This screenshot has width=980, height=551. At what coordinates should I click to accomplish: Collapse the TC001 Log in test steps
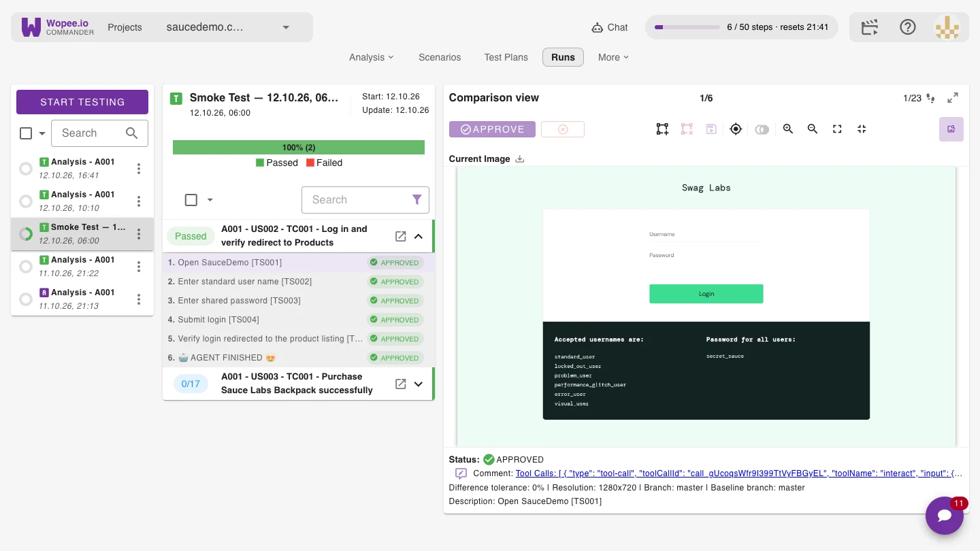[419, 236]
